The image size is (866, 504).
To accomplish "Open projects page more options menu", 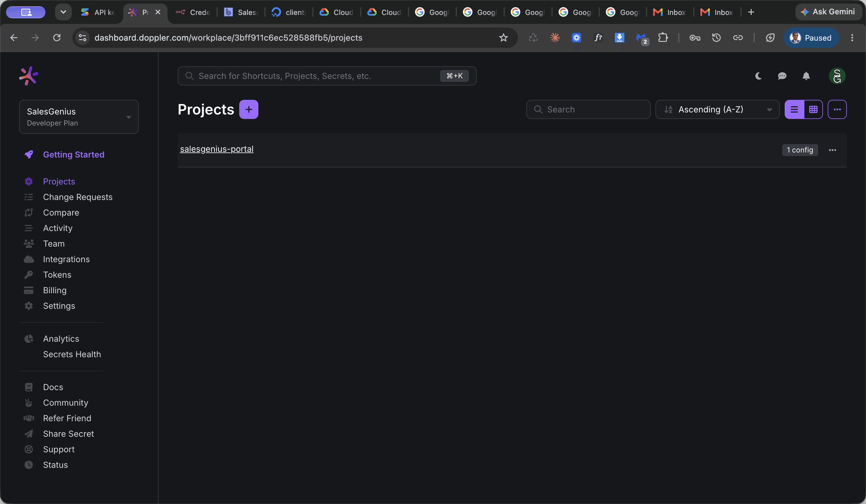I will (837, 110).
